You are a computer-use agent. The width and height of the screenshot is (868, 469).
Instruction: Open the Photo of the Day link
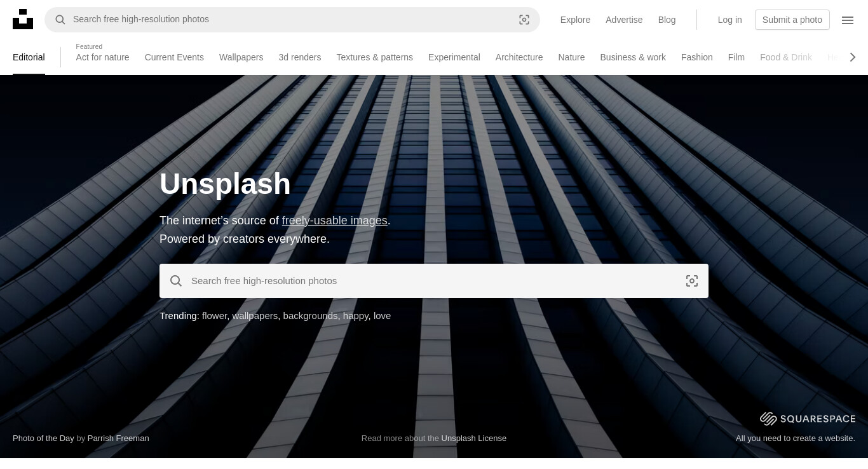coord(43,438)
